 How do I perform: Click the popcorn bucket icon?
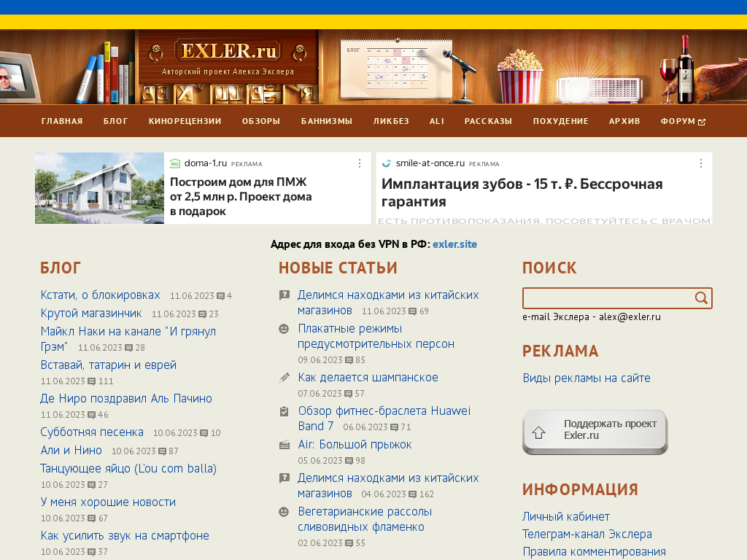click(520, 77)
